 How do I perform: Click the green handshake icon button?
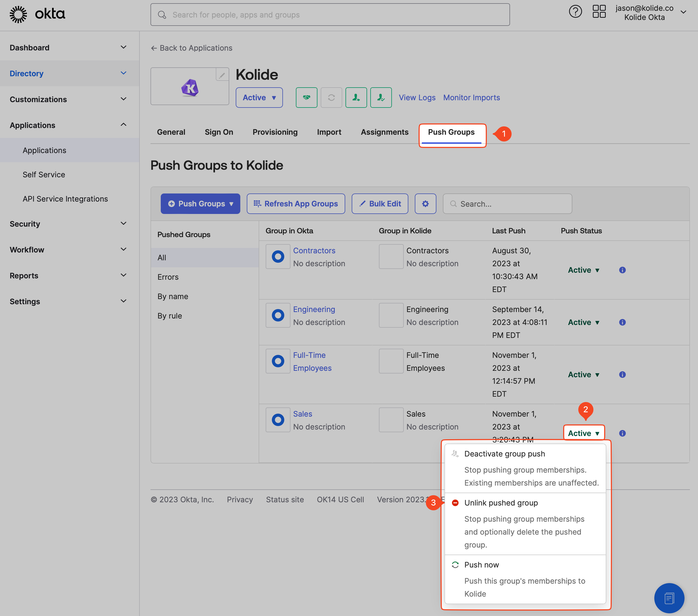[x=306, y=98]
